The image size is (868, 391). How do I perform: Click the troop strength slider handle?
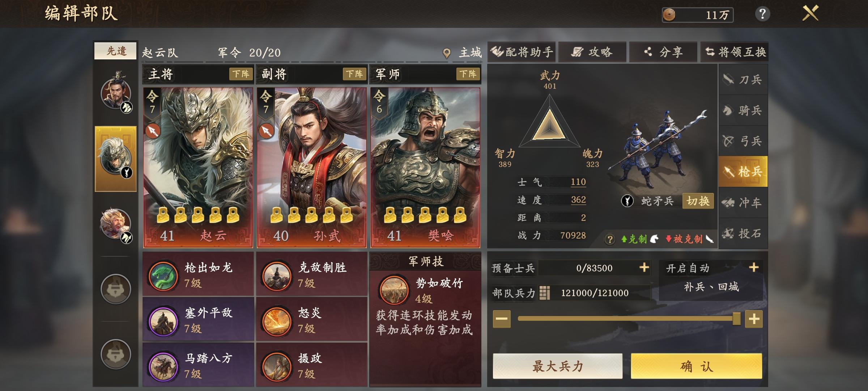[x=736, y=319]
